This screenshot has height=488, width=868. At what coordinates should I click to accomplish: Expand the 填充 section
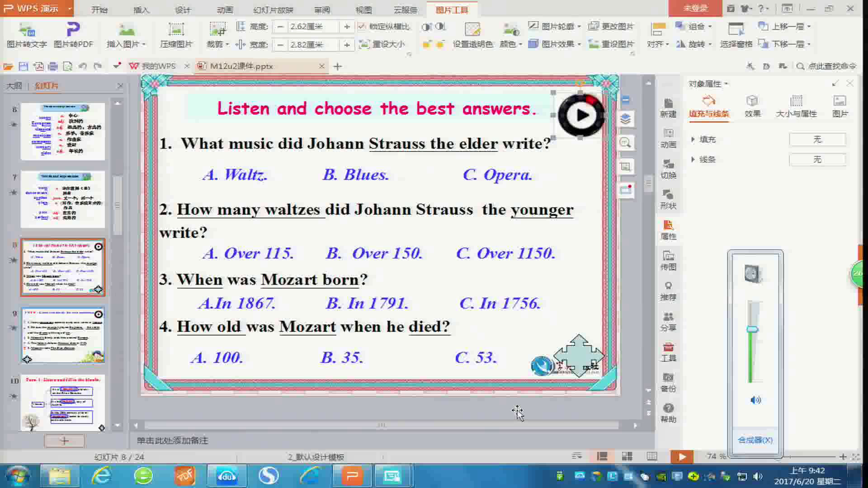coord(693,140)
